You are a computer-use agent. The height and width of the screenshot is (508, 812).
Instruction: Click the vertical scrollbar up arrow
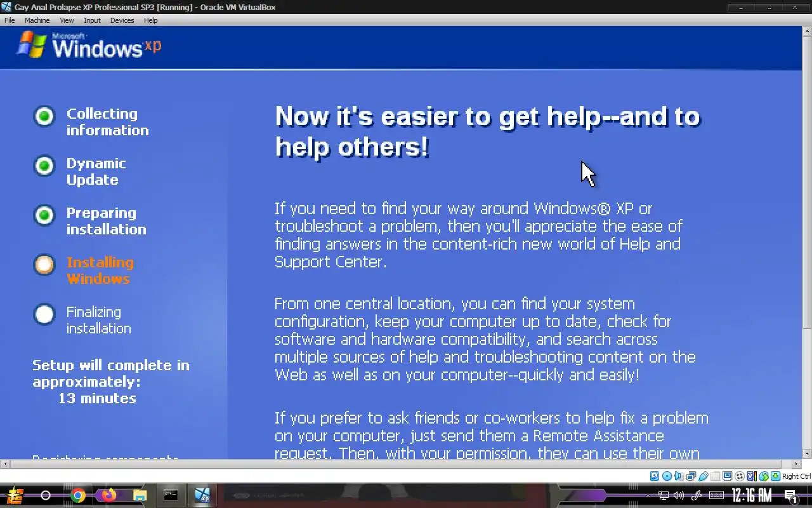pyautogui.click(x=807, y=30)
